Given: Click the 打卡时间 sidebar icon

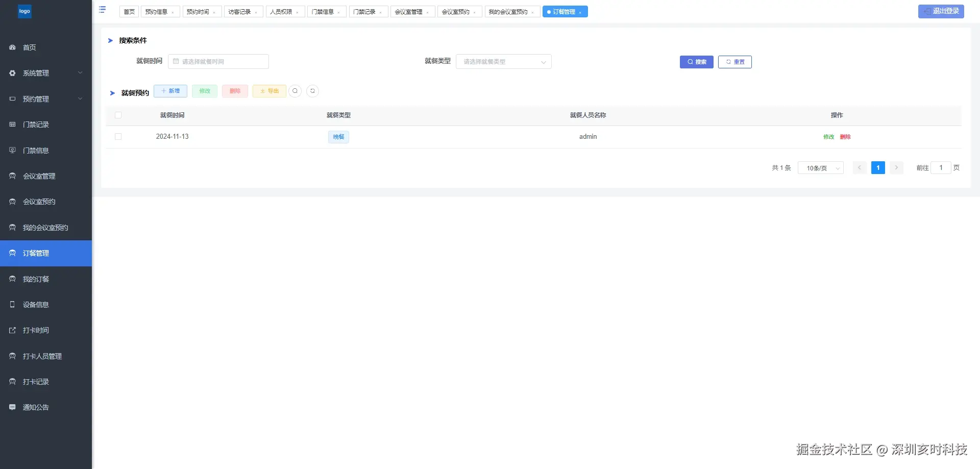Looking at the screenshot, I should coord(12,330).
